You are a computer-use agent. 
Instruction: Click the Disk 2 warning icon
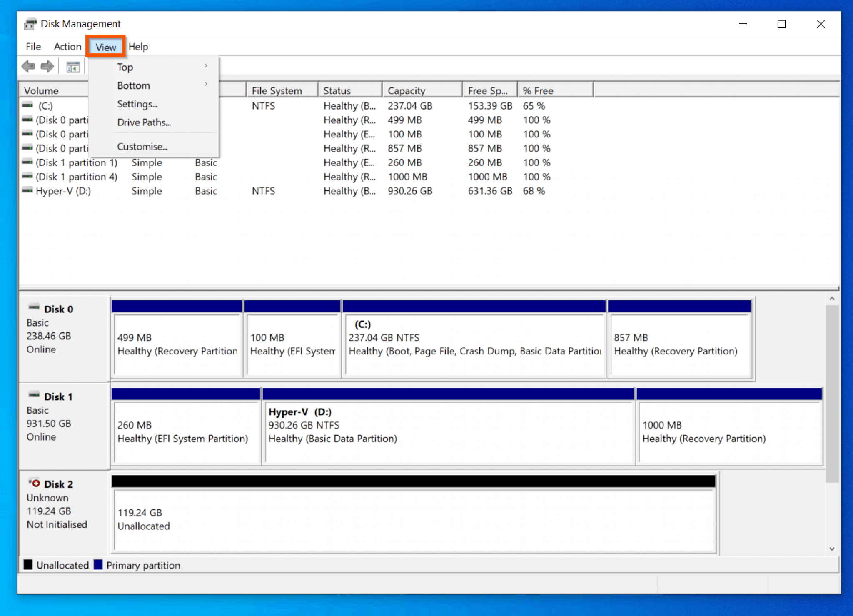[35, 483]
